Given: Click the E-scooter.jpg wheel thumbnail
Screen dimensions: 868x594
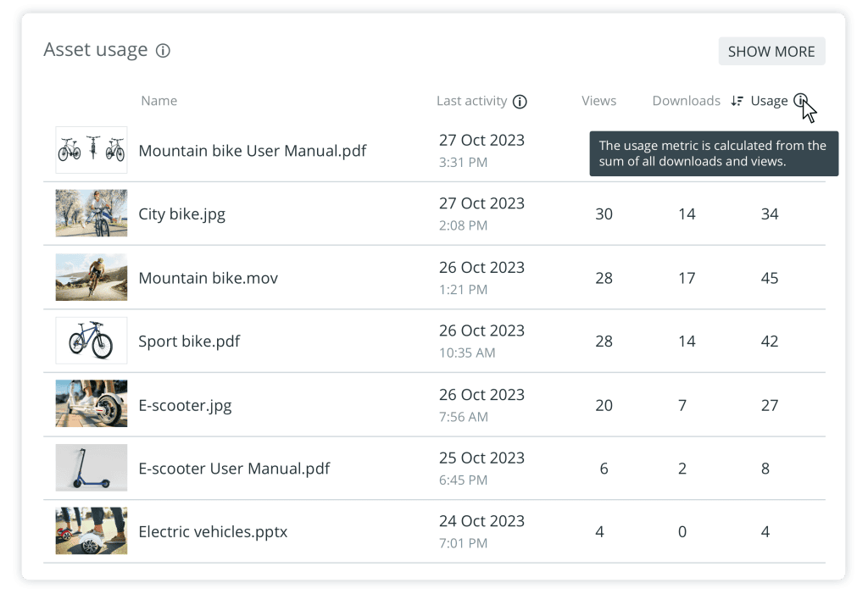Looking at the screenshot, I should click(91, 404).
